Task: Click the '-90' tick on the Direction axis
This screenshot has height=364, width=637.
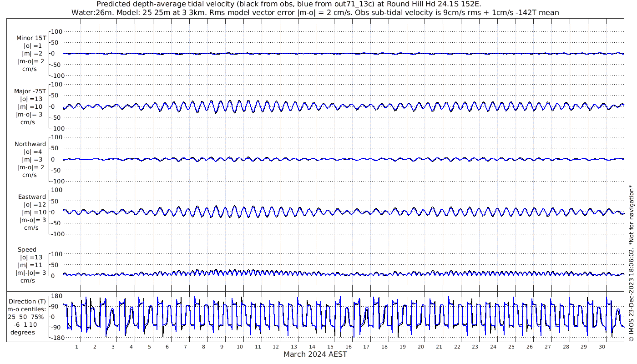Action: (56, 328)
